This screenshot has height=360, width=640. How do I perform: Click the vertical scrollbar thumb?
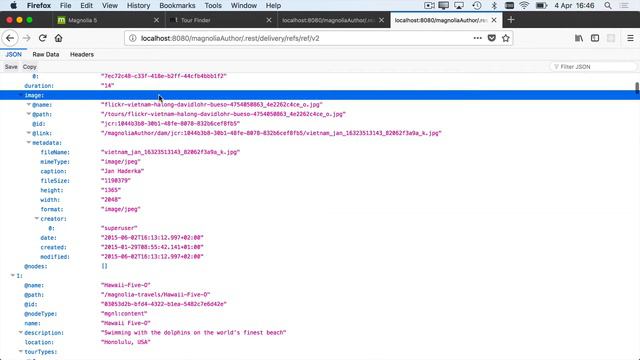637,88
